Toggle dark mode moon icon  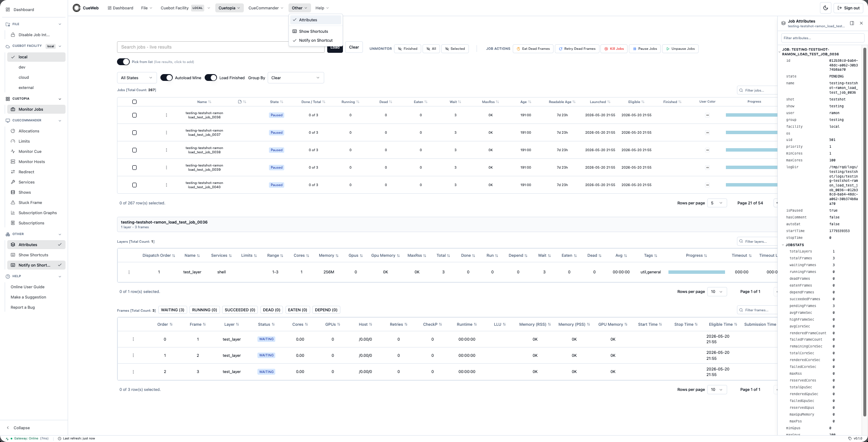pyautogui.click(x=825, y=8)
